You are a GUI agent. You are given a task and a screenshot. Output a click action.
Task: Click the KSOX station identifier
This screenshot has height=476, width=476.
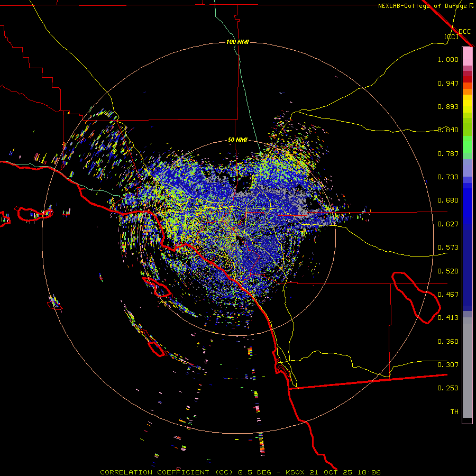tap(295, 472)
